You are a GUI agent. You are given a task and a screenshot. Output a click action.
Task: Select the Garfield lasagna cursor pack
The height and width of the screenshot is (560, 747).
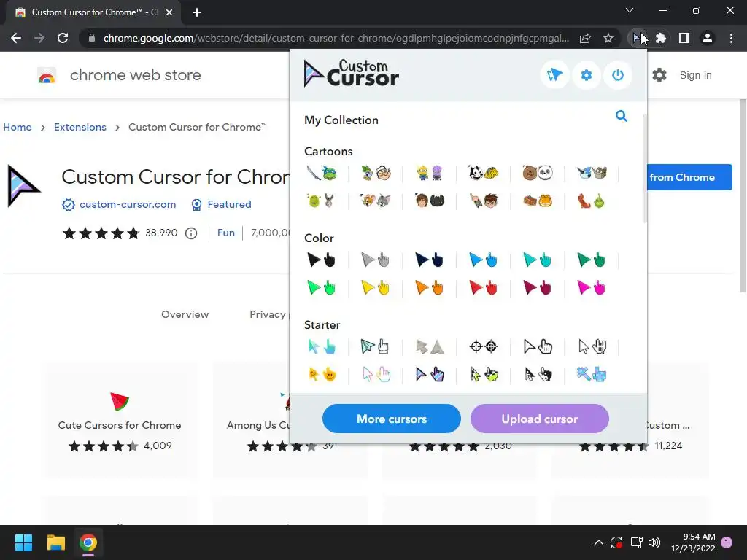[538, 201]
